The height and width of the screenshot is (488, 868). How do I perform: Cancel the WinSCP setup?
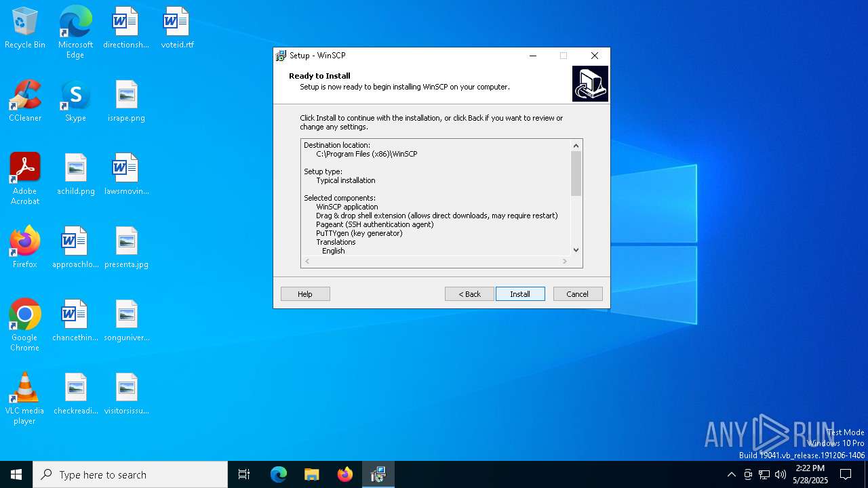click(578, 294)
